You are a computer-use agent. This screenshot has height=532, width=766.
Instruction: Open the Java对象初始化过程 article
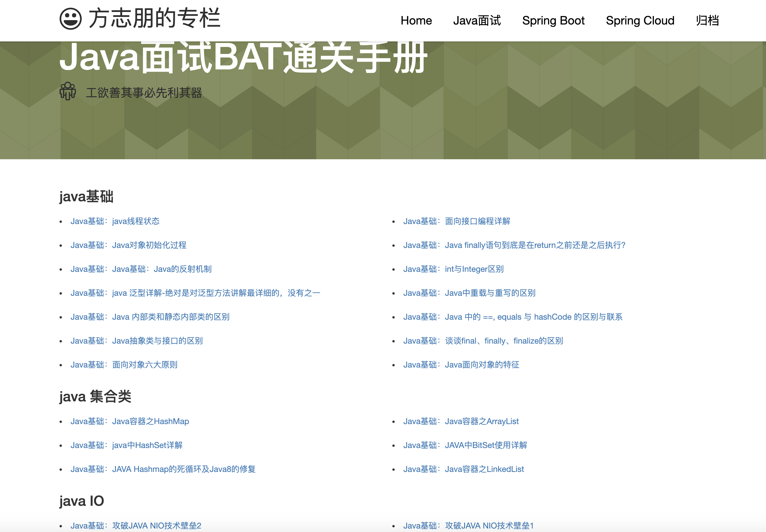click(x=128, y=245)
